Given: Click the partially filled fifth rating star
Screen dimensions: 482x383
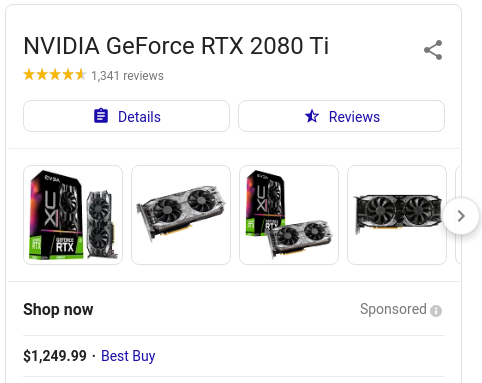Looking at the screenshot, I should point(80,75).
